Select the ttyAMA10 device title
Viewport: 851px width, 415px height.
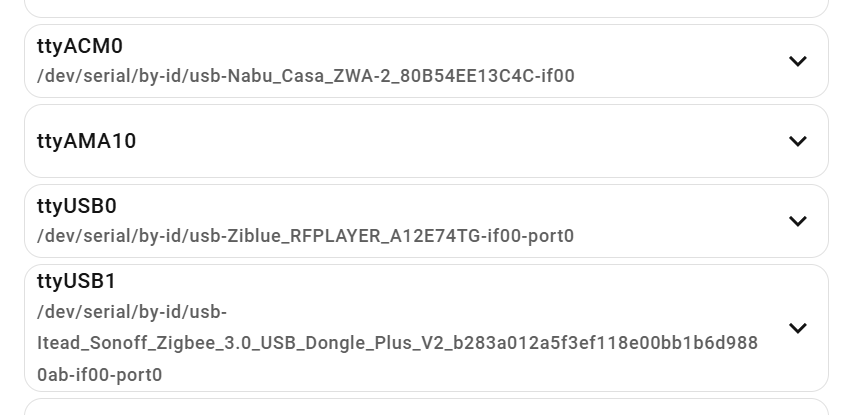(86, 141)
